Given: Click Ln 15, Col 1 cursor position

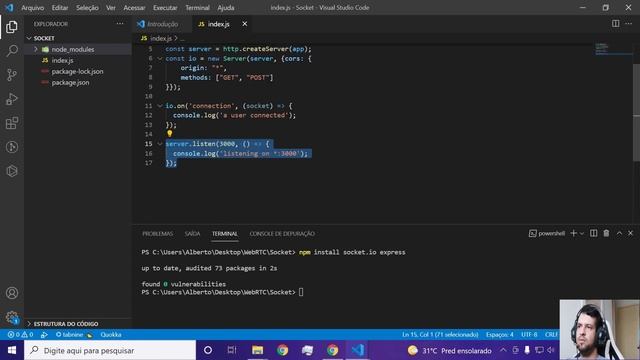Looking at the screenshot, I should [x=440, y=334].
